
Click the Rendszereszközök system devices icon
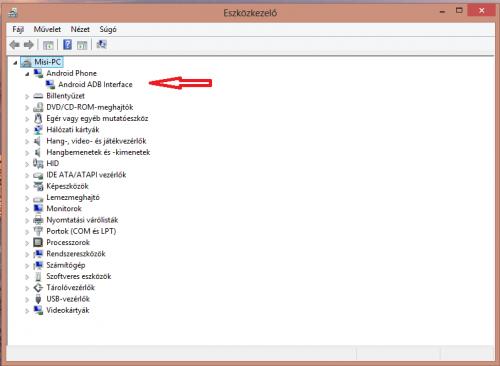click(38, 254)
